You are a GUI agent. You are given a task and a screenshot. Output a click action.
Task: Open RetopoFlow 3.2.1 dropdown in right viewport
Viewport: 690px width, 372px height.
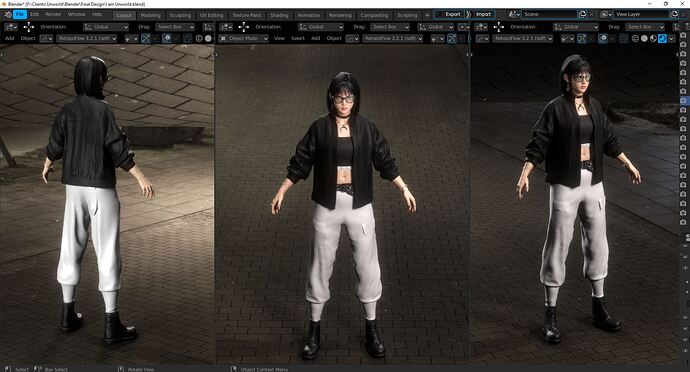[522, 38]
